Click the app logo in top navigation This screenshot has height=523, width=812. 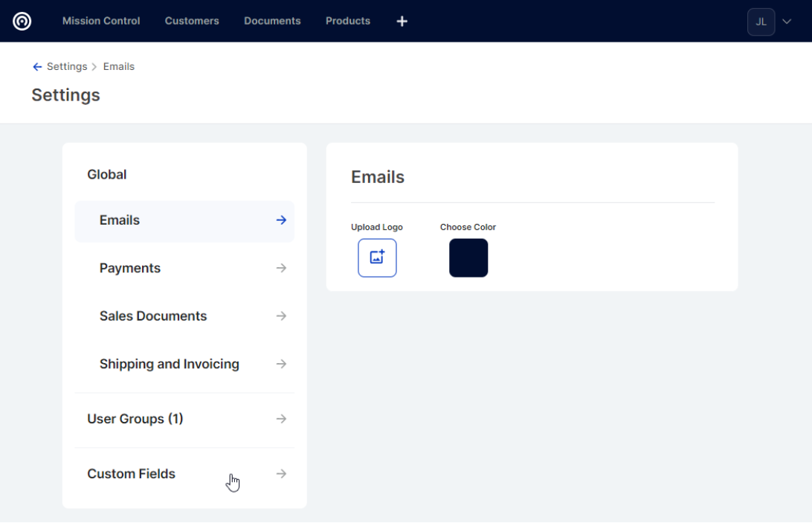point(22,22)
